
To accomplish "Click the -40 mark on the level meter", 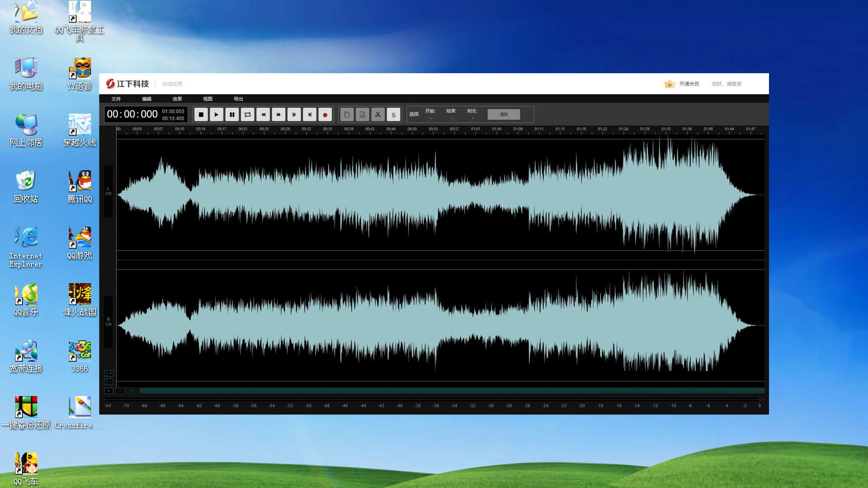I will [x=399, y=406].
